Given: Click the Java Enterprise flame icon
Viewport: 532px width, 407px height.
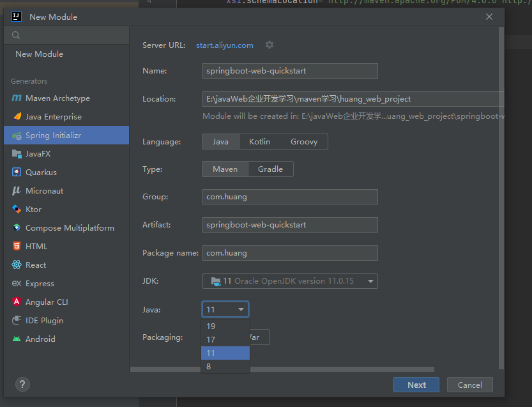Looking at the screenshot, I should [x=17, y=116].
